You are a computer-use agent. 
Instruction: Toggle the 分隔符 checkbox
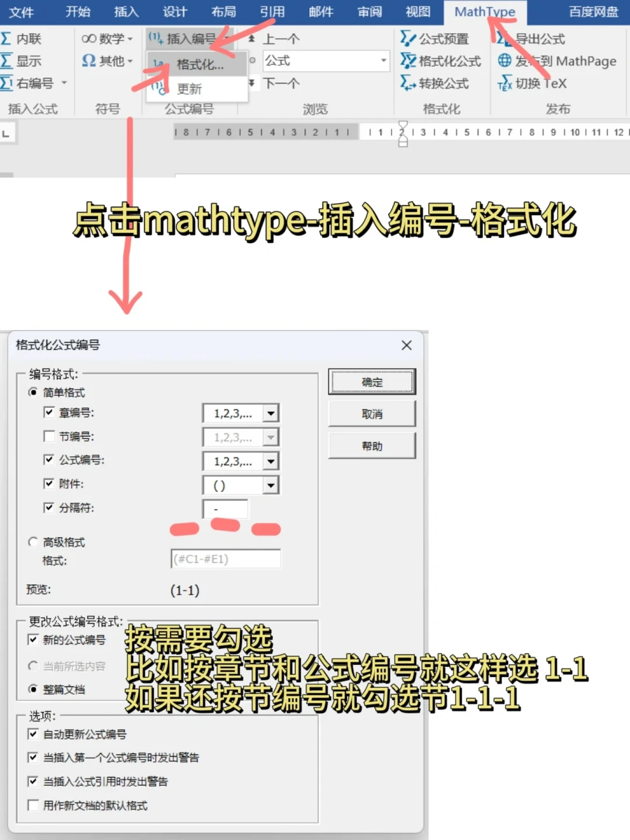49,508
